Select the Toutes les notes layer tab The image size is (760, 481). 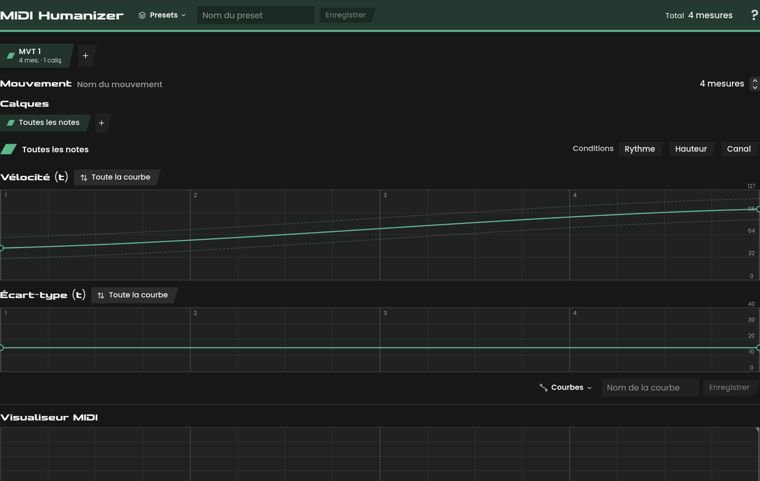[x=45, y=123]
